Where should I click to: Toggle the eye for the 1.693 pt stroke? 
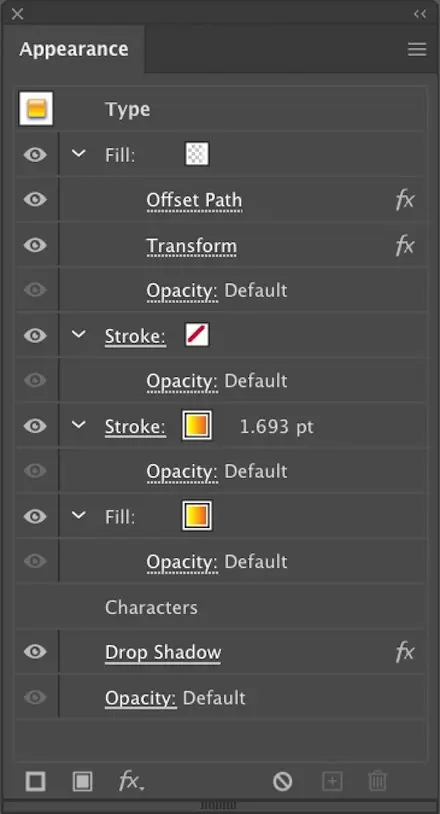(x=35, y=426)
